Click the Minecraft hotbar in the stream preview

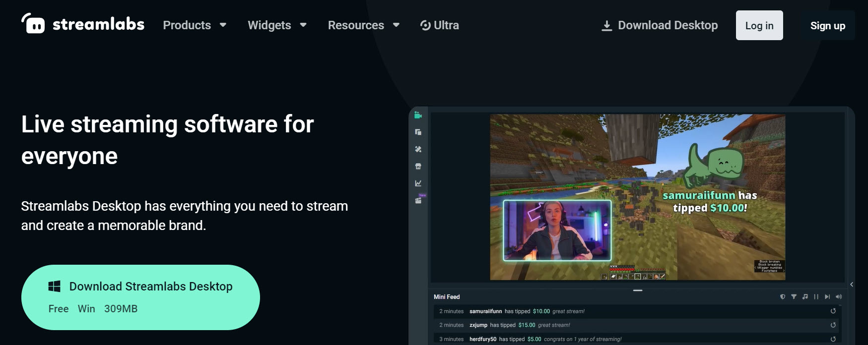pyautogui.click(x=637, y=276)
